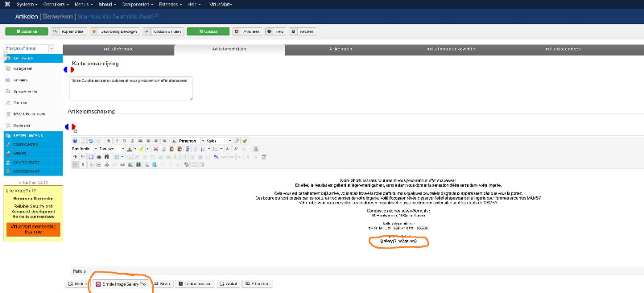Expand the Gereedschap sidebar section
Viewport: 644px width, 293px height.
(33, 171)
